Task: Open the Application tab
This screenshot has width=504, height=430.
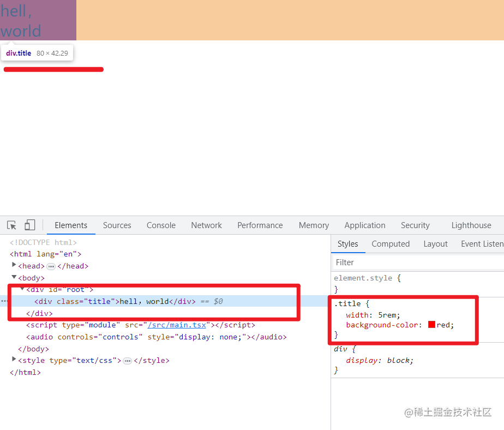Action: coord(365,225)
